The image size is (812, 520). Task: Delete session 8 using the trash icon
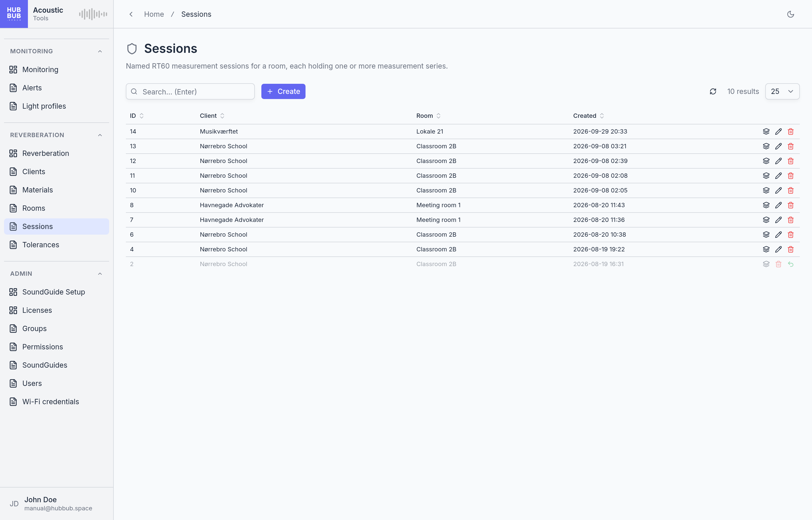coord(790,205)
